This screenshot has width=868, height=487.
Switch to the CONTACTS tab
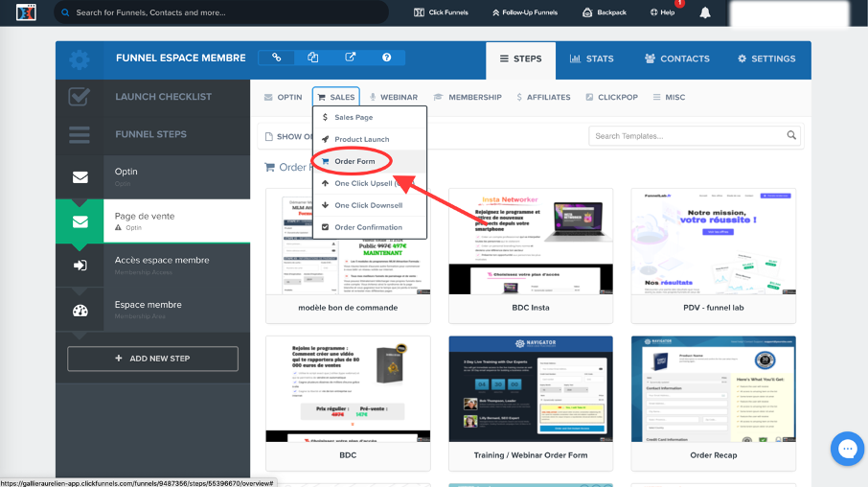coord(677,58)
